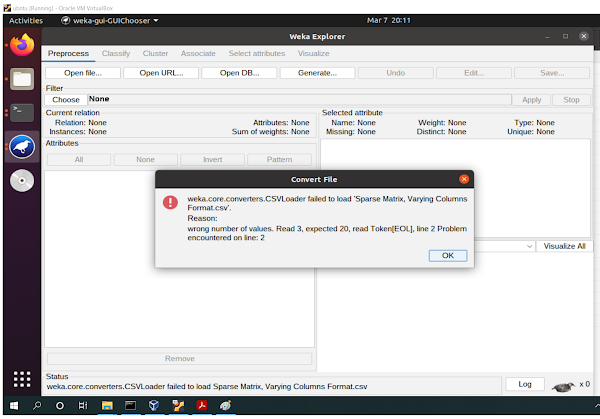Switch to the Associate tab
The image size is (600, 419).
[198, 54]
